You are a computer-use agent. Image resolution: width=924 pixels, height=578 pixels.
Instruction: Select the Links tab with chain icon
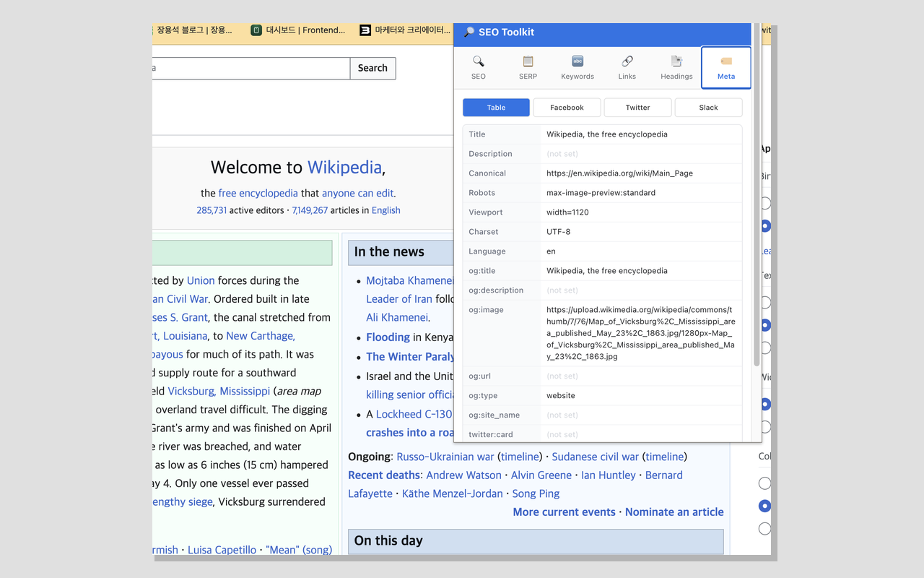click(x=627, y=67)
